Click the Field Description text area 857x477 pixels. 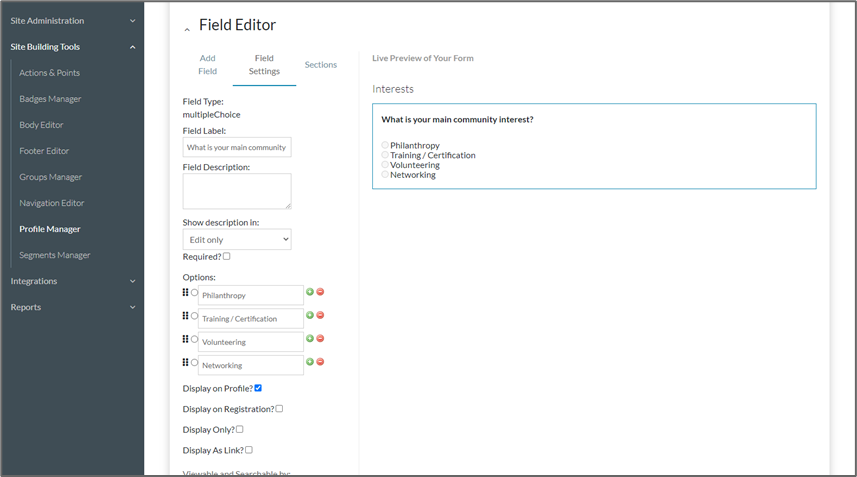pos(237,191)
